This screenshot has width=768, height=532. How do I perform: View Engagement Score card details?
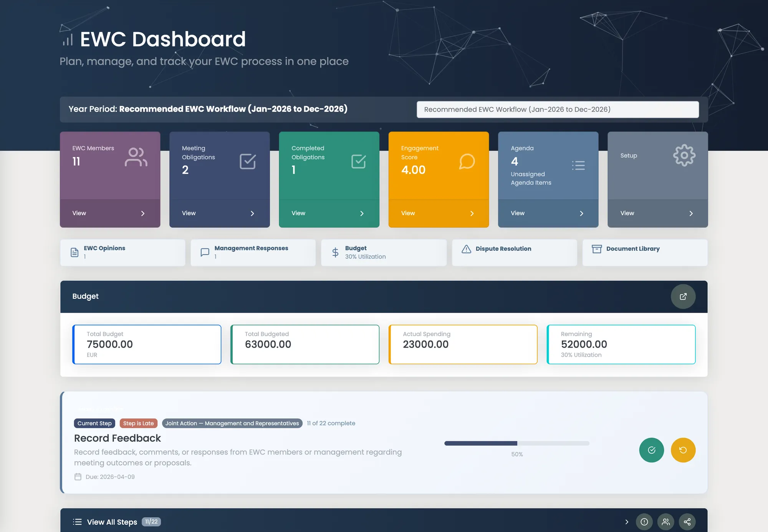click(439, 213)
